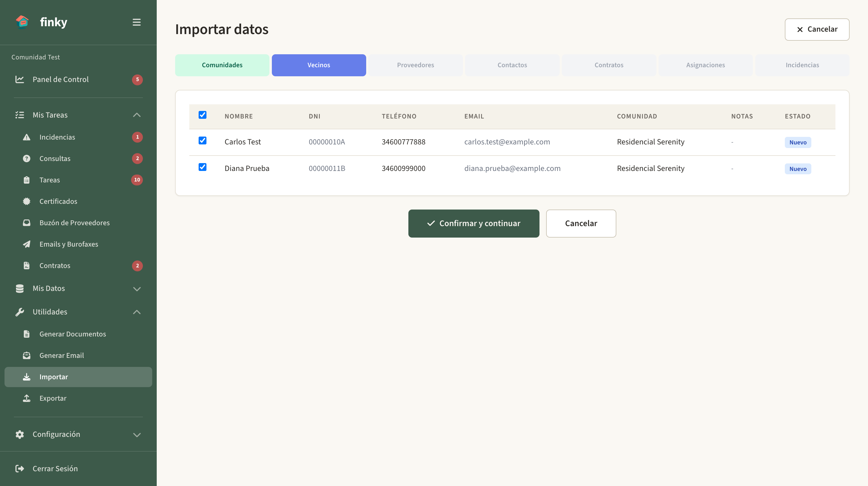Click the Panel de Control chart icon
This screenshot has height=486, width=868.
[20, 80]
